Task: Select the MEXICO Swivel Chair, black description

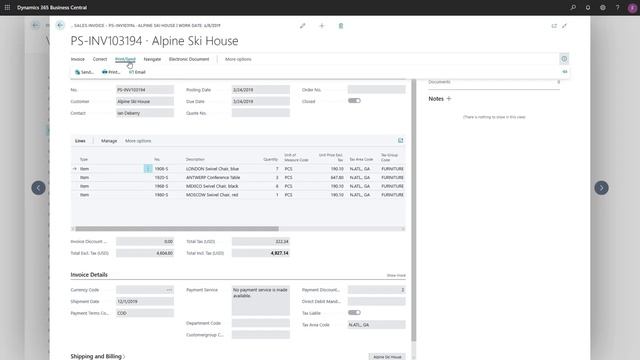Action: click(x=212, y=186)
